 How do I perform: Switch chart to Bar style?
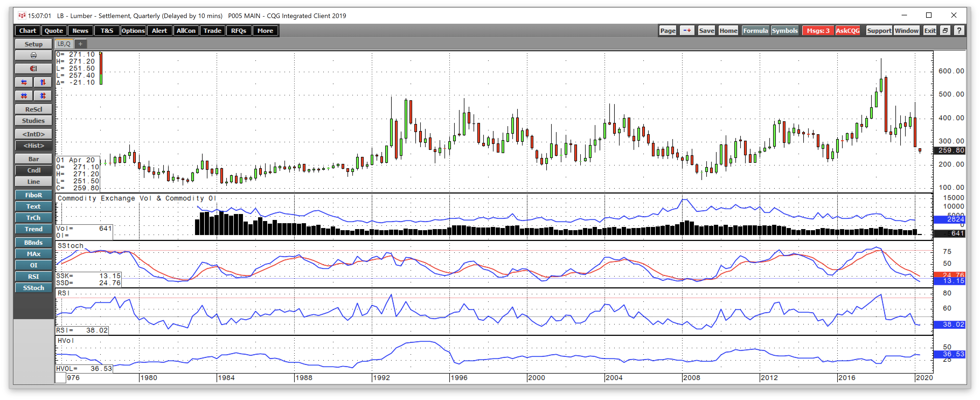33,159
